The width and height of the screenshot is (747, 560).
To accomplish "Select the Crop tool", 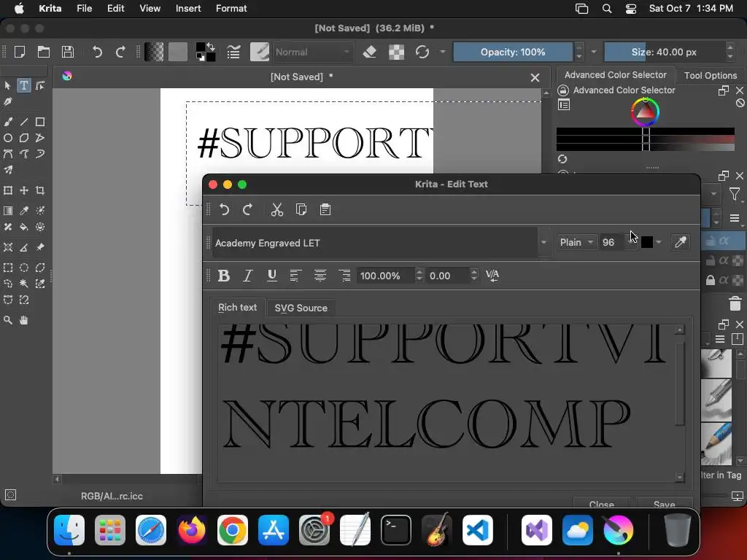I will tap(40, 190).
